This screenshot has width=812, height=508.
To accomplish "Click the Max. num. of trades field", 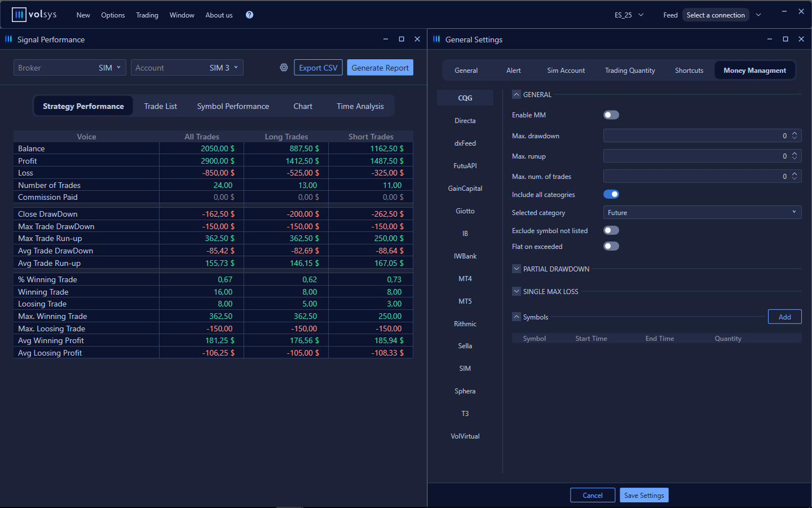I will (x=694, y=177).
